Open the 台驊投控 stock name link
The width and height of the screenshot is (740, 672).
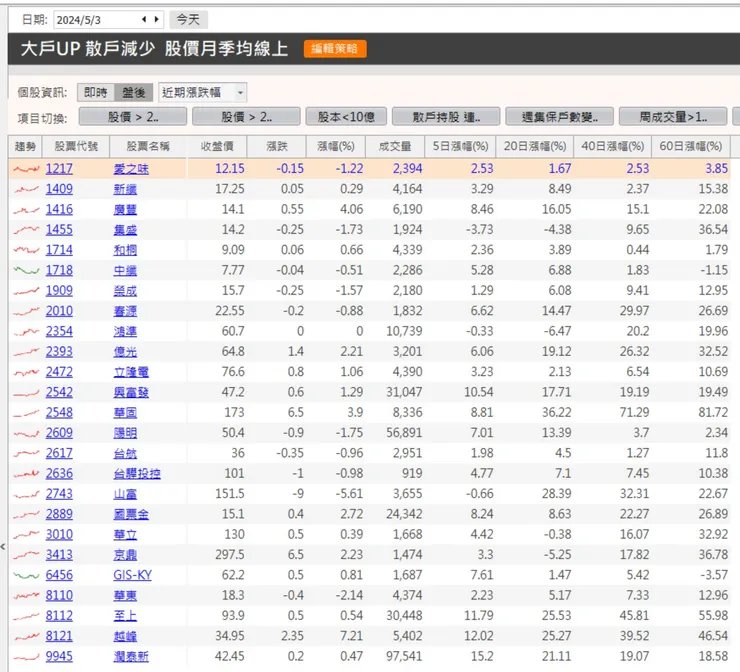tap(137, 473)
